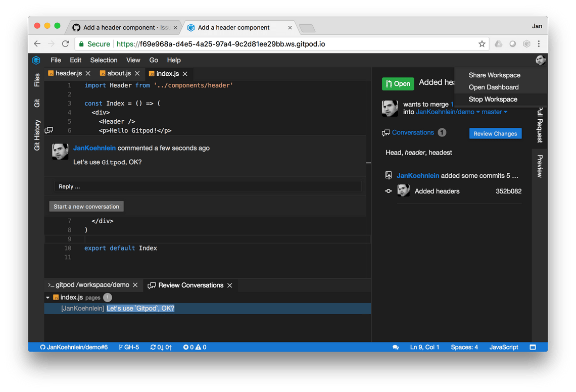This screenshot has height=392, width=576.
Task: Click the Open pull request status badge
Action: (398, 84)
